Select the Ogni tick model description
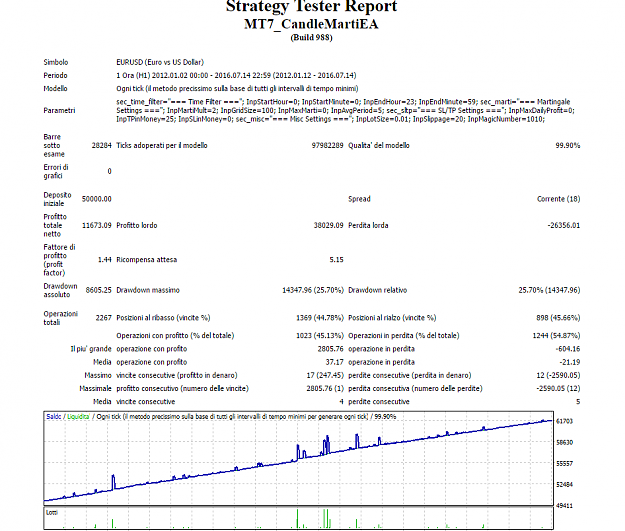This screenshot has width=625, height=531. coord(237,88)
